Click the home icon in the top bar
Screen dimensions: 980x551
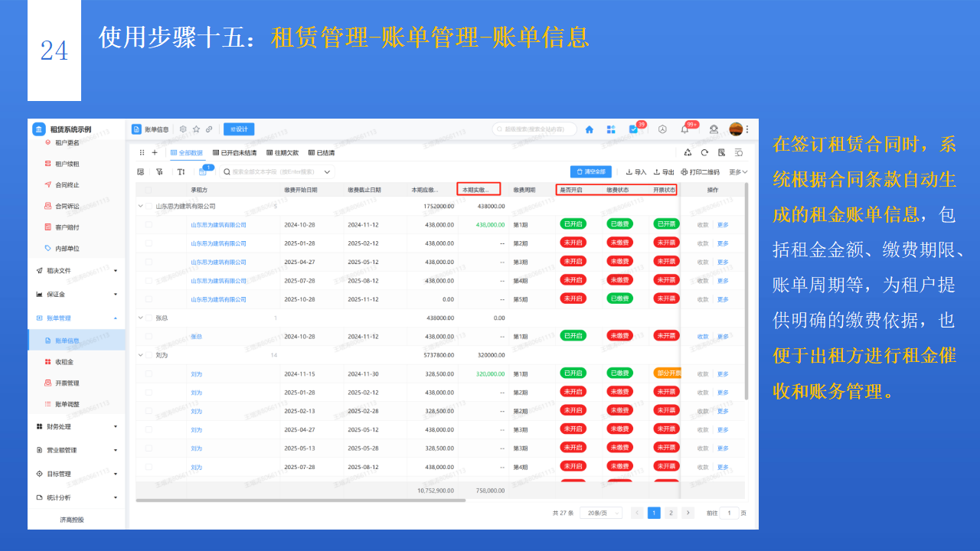click(x=590, y=129)
